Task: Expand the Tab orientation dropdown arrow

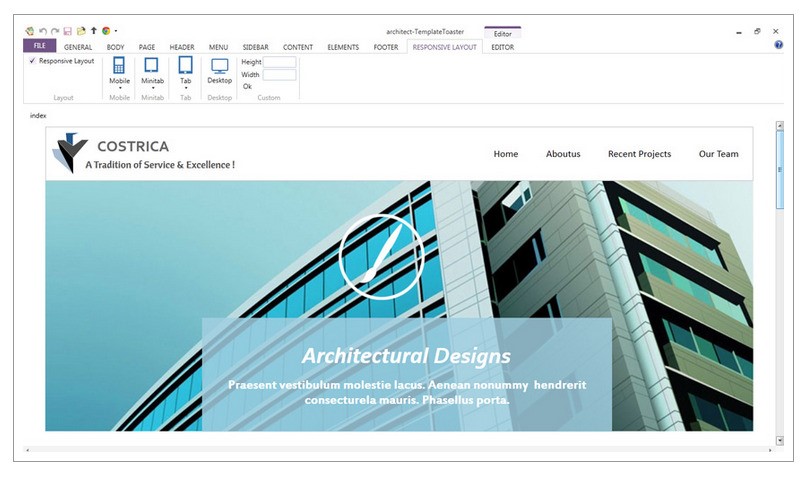Action: point(186,88)
